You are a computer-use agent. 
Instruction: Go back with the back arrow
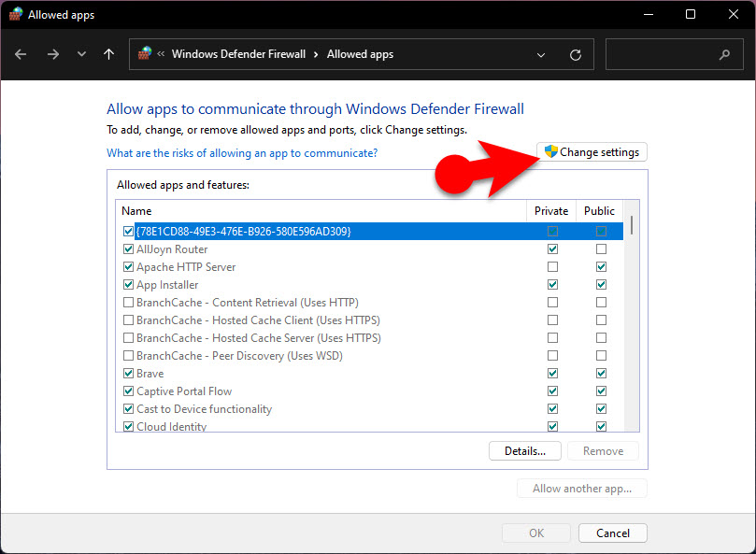(x=21, y=54)
